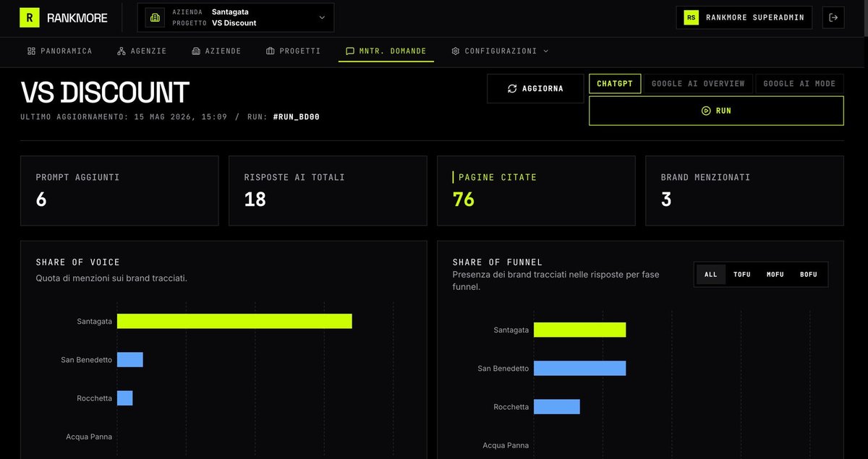Click Acqua Panna label in Share of Voice
Screen dimensions: 868x459
tap(89, 437)
